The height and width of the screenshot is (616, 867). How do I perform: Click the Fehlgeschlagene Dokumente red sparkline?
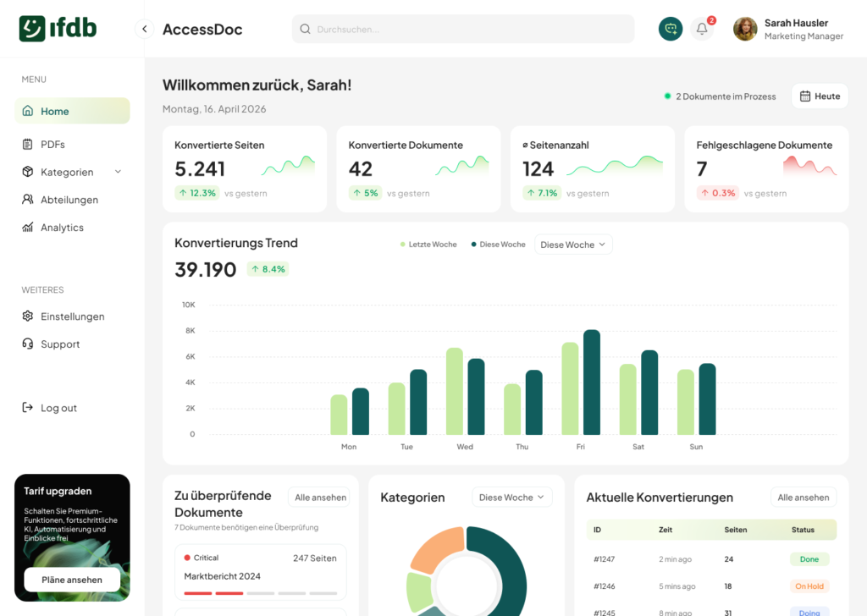pos(810,166)
